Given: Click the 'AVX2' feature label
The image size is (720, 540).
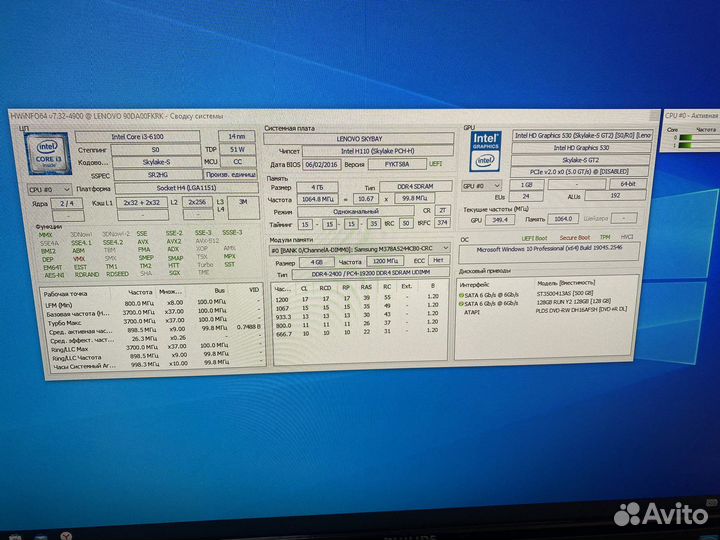Looking at the screenshot, I should point(174,242).
